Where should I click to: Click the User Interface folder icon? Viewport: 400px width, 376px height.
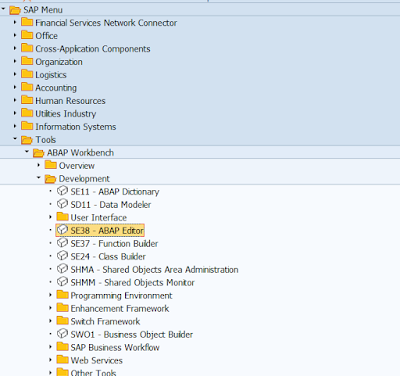[x=62, y=217]
